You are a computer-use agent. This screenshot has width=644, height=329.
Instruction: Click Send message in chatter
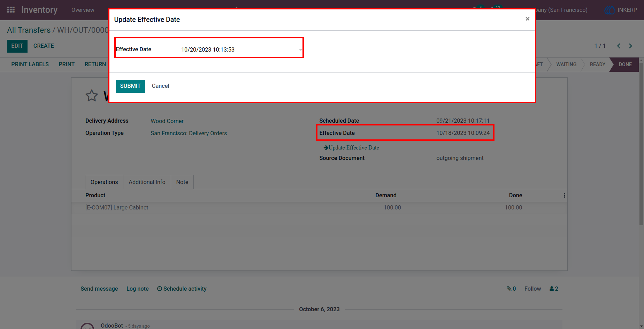tap(99, 289)
